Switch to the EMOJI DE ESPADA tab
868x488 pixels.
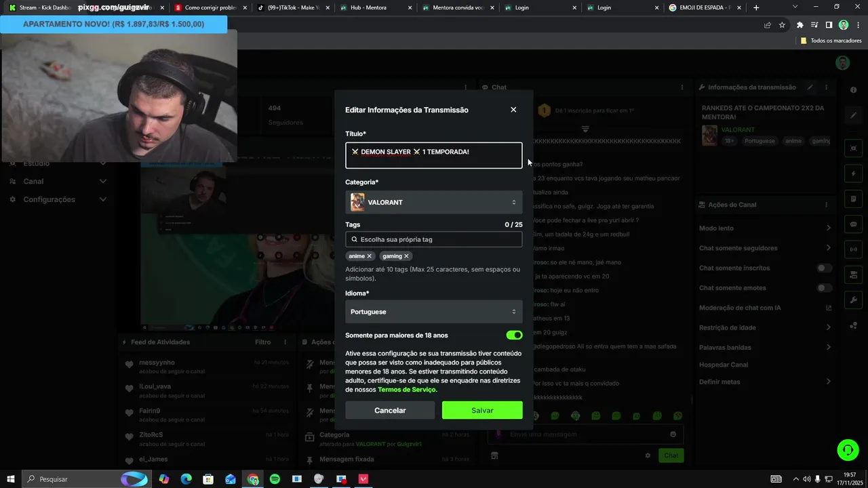pos(703,7)
